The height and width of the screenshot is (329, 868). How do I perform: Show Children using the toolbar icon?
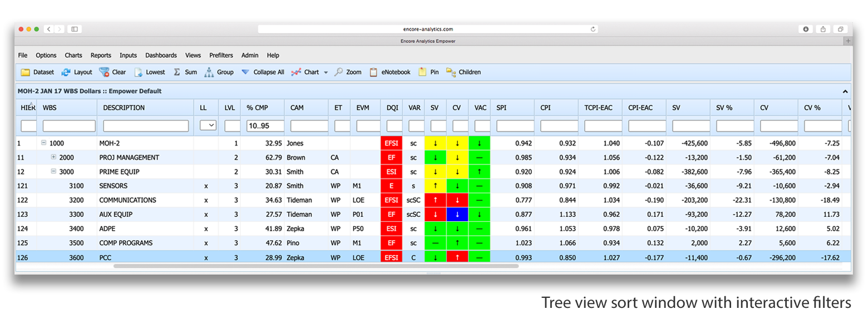451,72
